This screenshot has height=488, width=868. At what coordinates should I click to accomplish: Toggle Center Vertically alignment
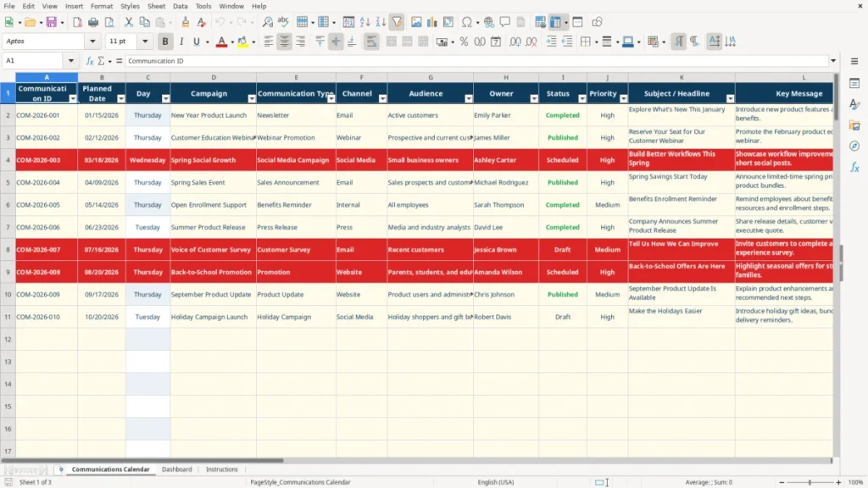[336, 42]
